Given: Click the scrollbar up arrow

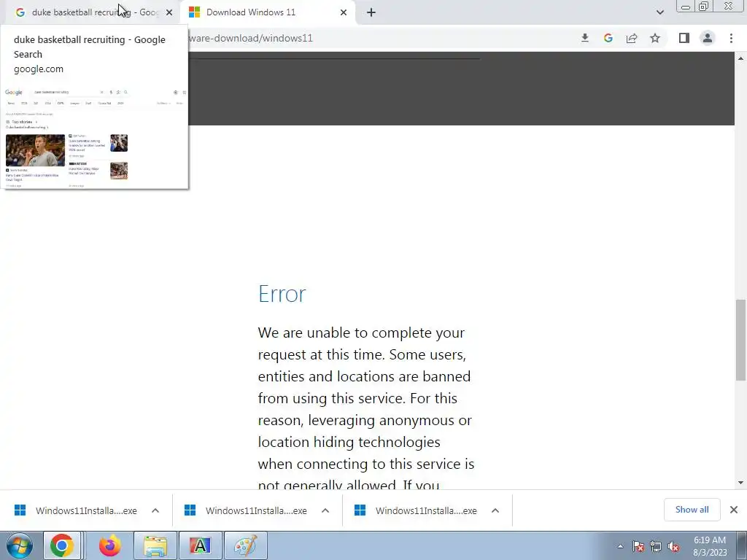Looking at the screenshot, I should tap(740, 58).
